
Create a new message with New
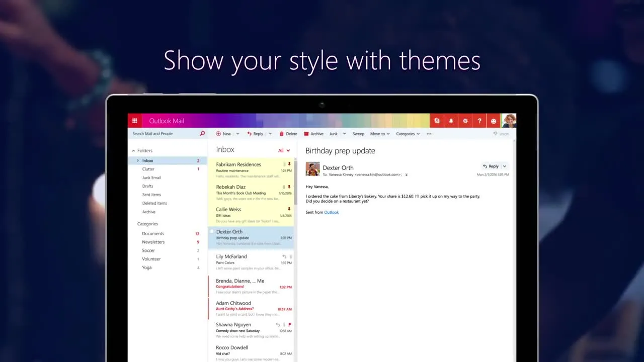pos(223,134)
